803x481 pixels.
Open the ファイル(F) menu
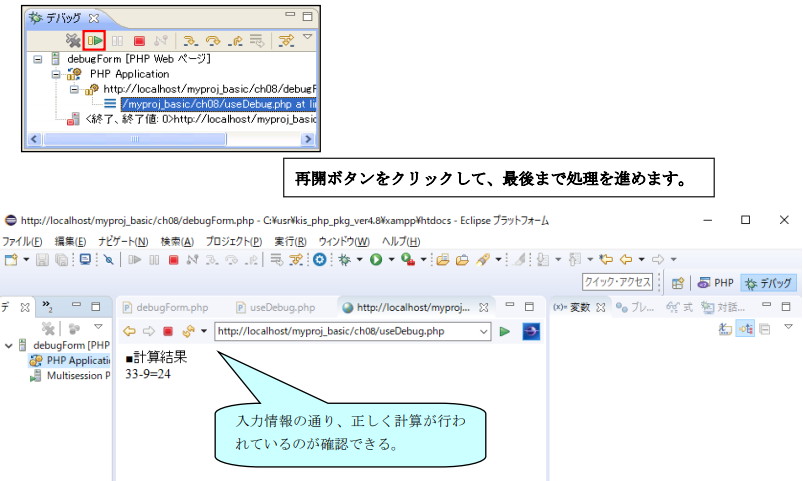click(x=22, y=241)
